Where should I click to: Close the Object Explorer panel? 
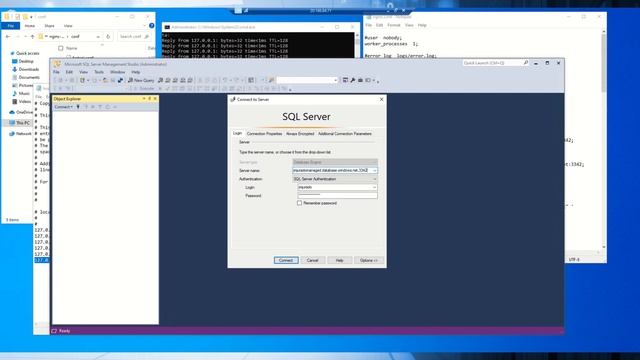tap(155, 99)
